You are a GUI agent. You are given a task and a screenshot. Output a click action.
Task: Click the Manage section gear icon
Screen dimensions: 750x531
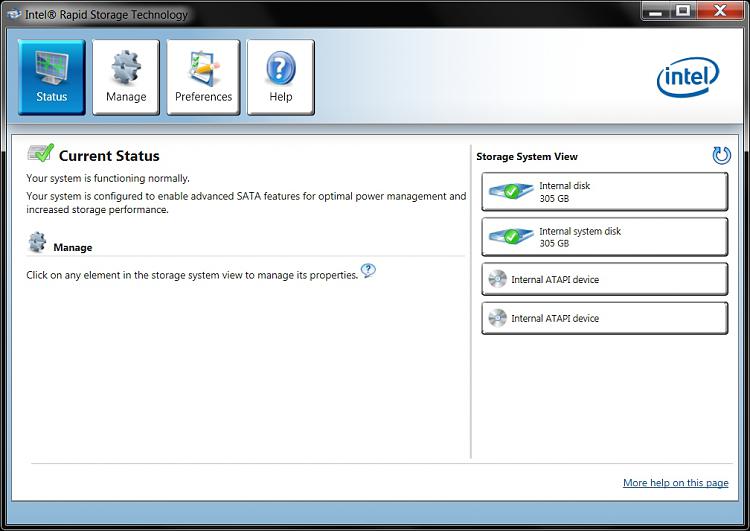pos(37,243)
